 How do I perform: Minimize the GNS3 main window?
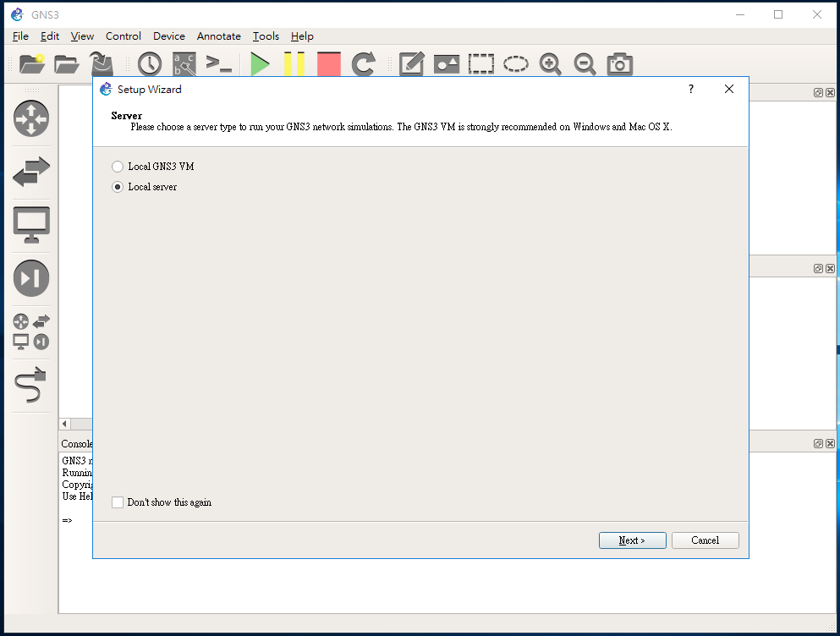point(740,14)
